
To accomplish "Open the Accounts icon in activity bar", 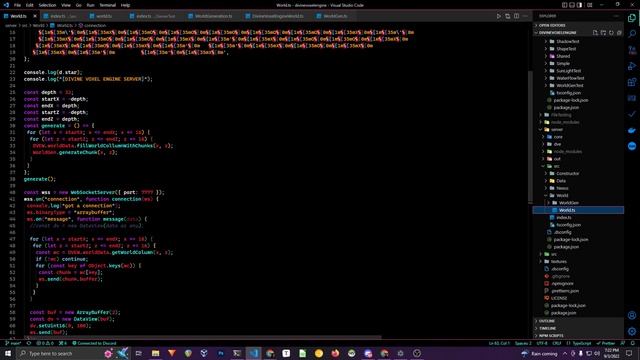I will 632,315.
